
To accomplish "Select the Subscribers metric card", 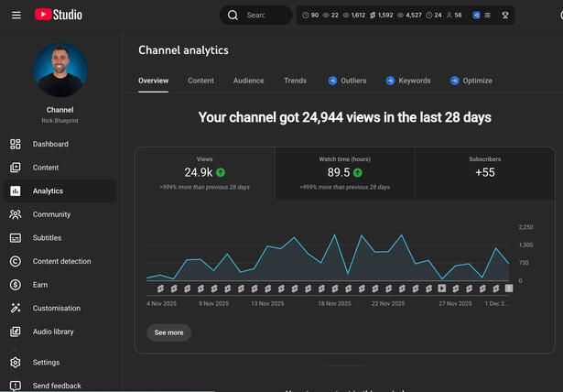I will tap(484, 173).
